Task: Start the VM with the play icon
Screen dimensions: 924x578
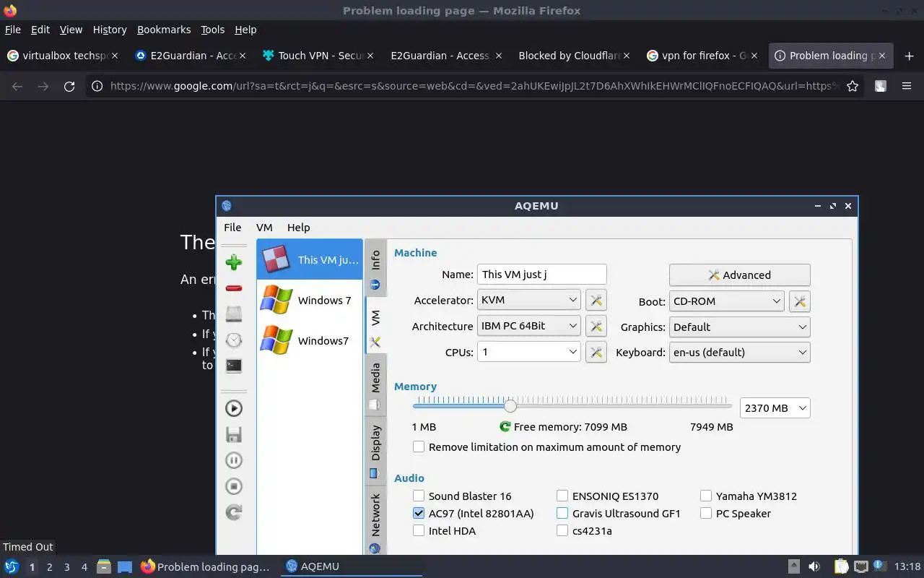Action: pos(233,408)
